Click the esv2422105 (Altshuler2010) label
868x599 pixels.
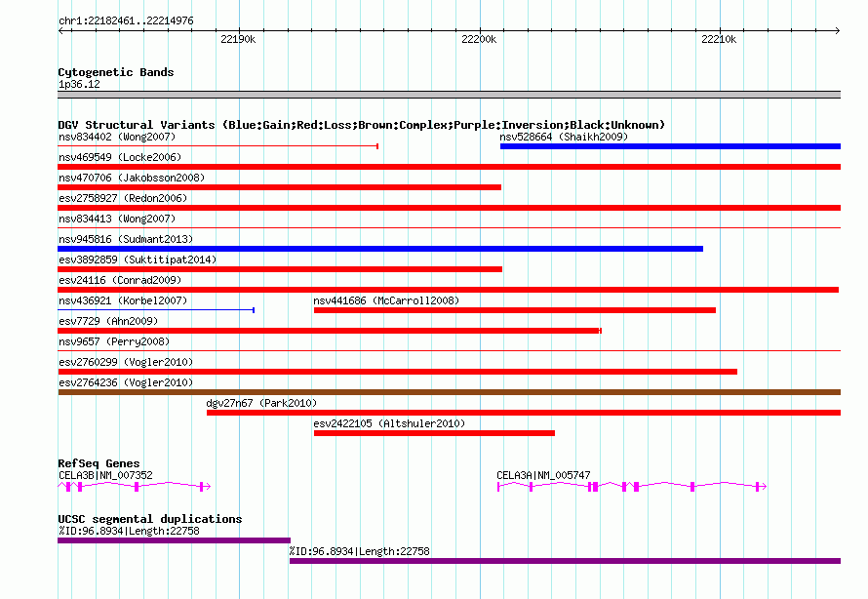click(389, 423)
